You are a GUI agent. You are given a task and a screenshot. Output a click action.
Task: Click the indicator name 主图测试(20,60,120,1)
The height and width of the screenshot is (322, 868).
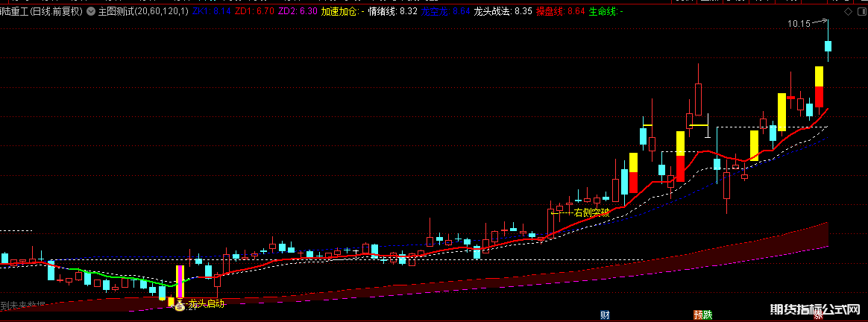click(x=143, y=12)
